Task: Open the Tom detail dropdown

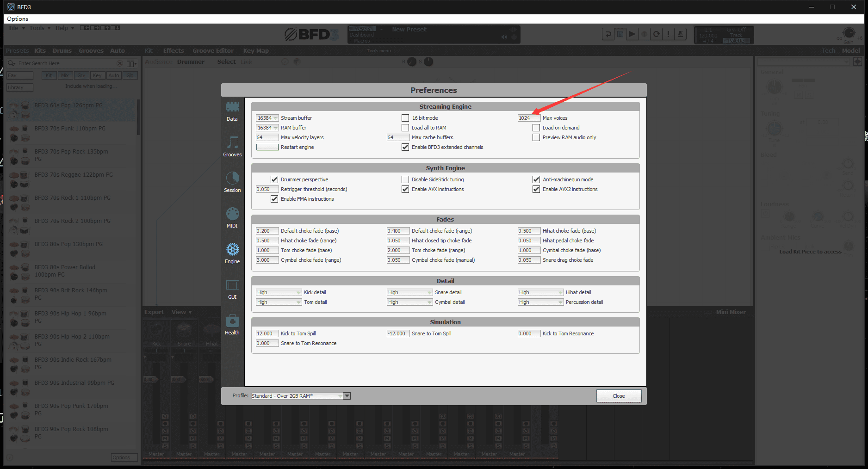Action: click(x=279, y=302)
